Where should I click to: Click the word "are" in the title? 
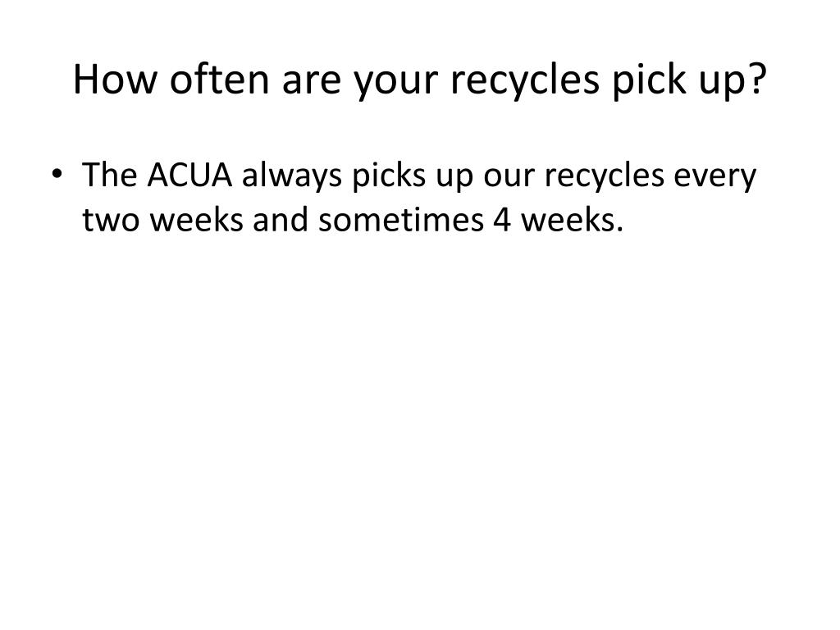pyautogui.click(x=311, y=84)
